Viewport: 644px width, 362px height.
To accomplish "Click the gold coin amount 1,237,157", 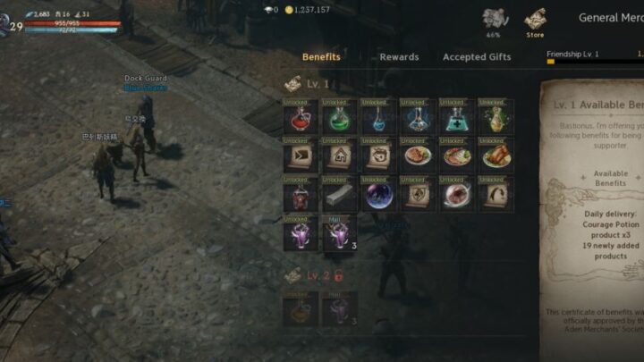I will tap(308, 10).
